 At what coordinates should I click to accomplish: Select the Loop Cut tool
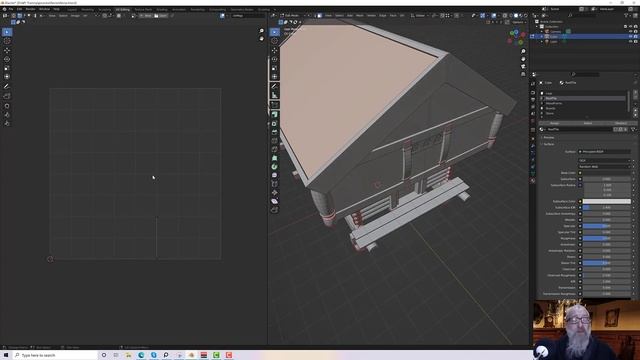[274, 140]
